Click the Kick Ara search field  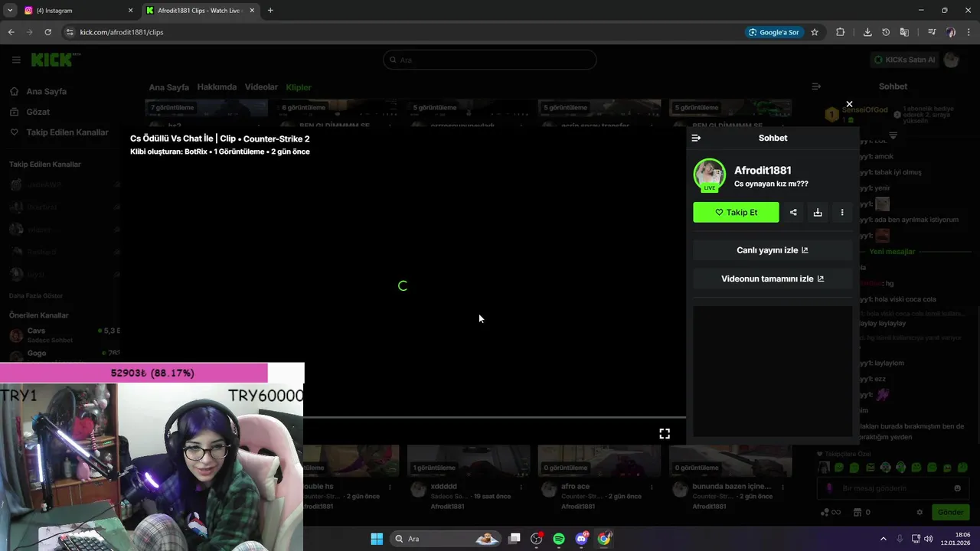point(490,60)
